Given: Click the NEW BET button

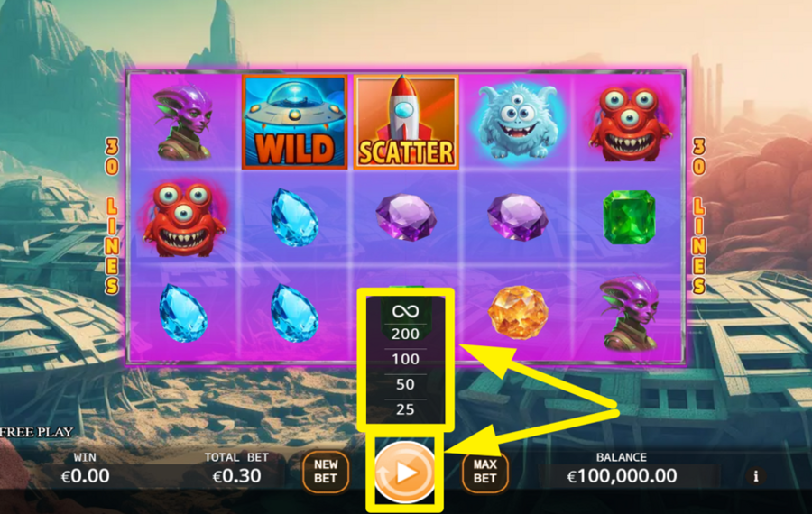Looking at the screenshot, I should [325, 472].
